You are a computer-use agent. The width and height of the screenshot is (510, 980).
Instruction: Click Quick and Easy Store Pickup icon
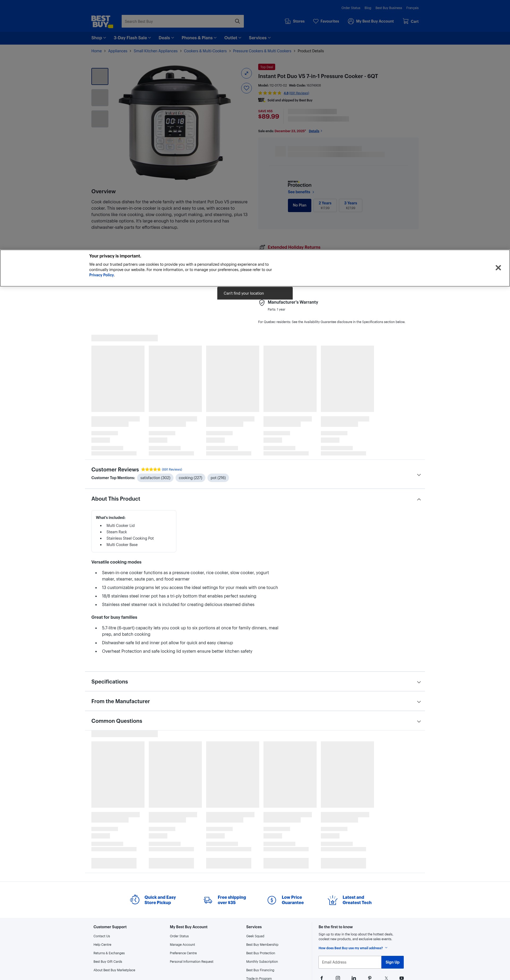[x=135, y=900]
